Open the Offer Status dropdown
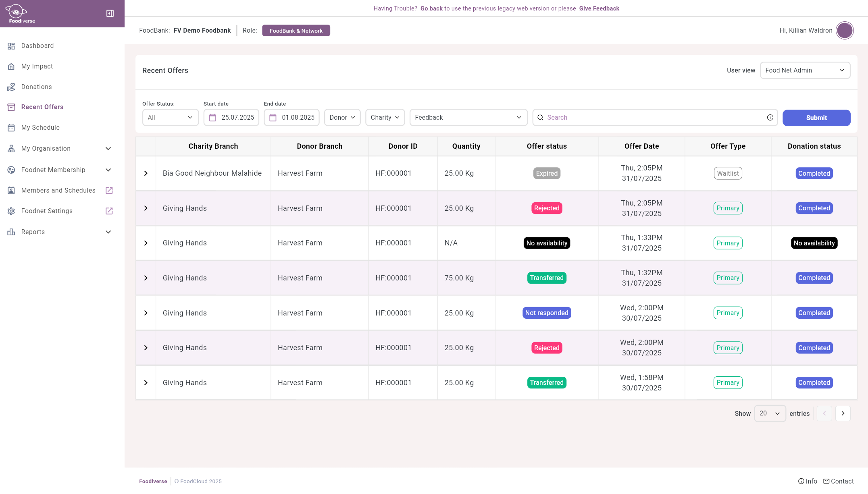The width and height of the screenshot is (868, 494). pyautogui.click(x=170, y=118)
